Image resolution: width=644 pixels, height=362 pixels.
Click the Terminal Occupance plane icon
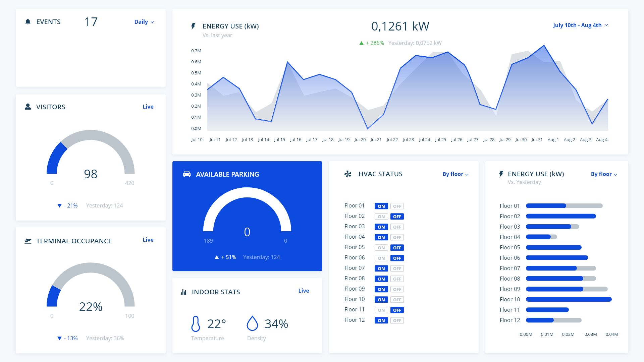click(x=28, y=241)
